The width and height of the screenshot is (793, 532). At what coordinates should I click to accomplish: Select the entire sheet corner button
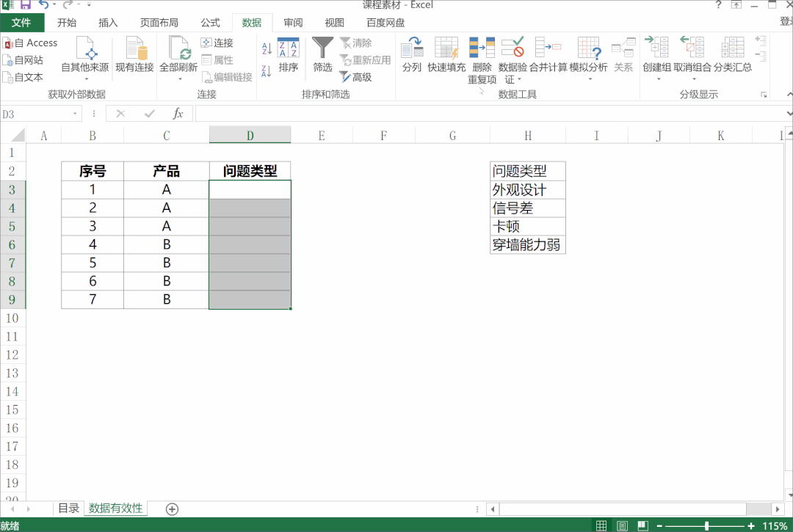(x=13, y=136)
